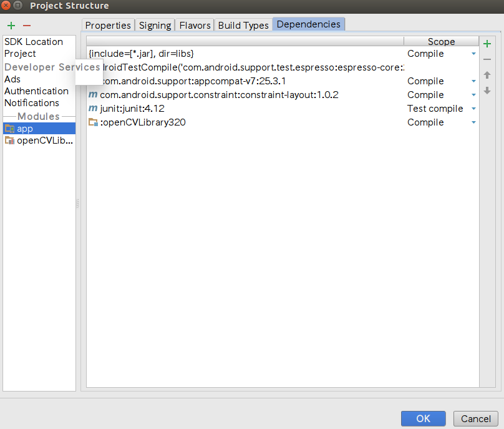Click the sidebar splitter grip handle
This screenshot has width=504, height=429.
pos(78,204)
